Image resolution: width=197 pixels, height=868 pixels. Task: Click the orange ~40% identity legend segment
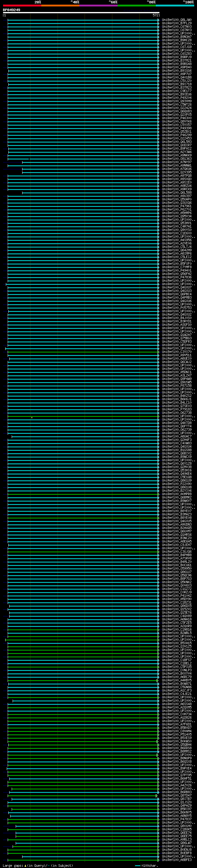click(60, 6)
